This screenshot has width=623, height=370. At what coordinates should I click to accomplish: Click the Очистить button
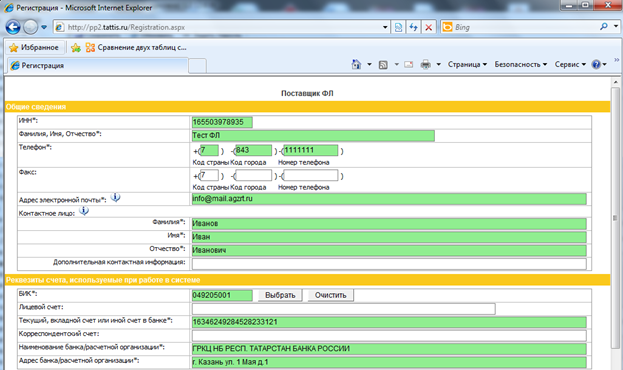coord(331,295)
